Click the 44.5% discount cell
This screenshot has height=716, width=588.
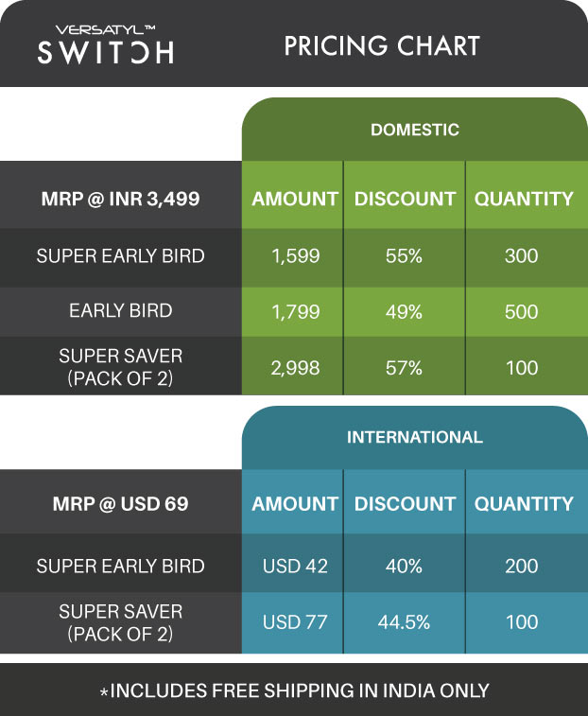click(405, 622)
